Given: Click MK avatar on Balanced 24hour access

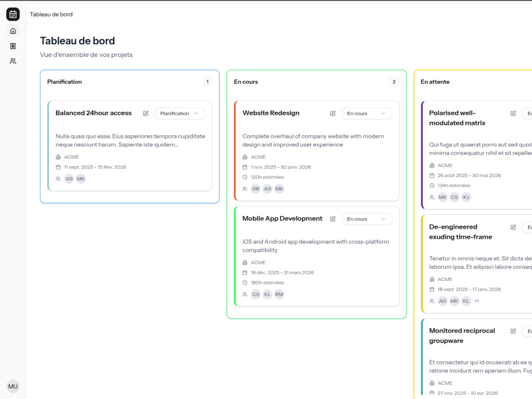Looking at the screenshot, I should [81, 179].
